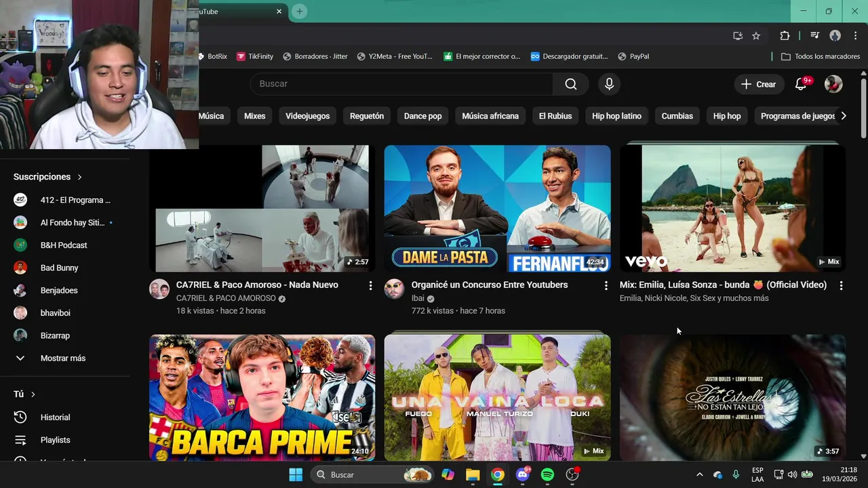Open a new Chrome tab

pos(300,12)
